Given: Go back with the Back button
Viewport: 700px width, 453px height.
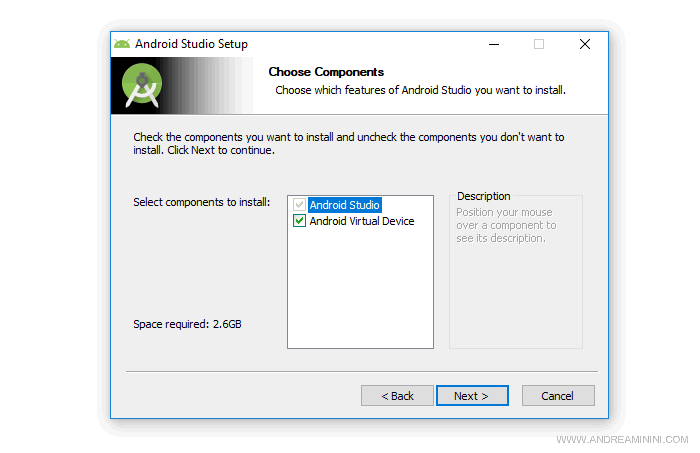Looking at the screenshot, I should tap(397, 396).
